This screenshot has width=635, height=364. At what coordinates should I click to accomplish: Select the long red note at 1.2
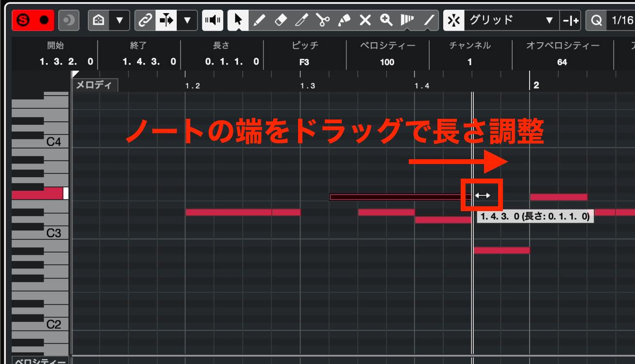pyautogui.click(x=229, y=212)
